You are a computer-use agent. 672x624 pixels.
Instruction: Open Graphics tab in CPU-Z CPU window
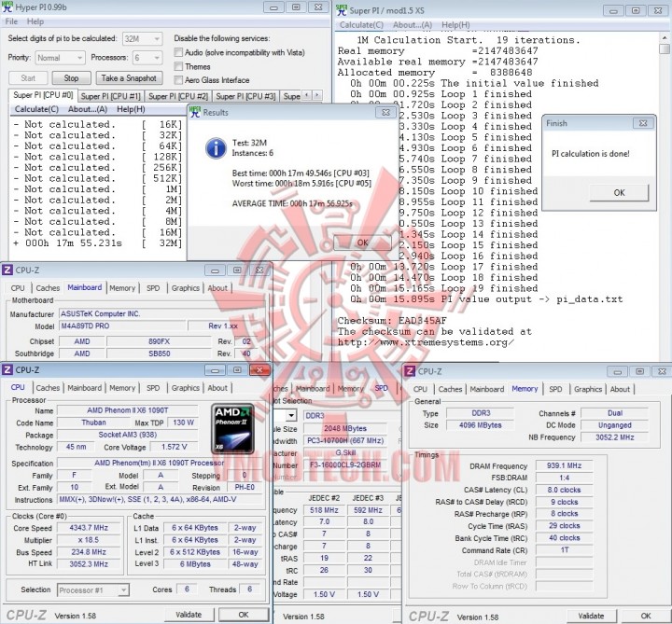coord(185,388)
